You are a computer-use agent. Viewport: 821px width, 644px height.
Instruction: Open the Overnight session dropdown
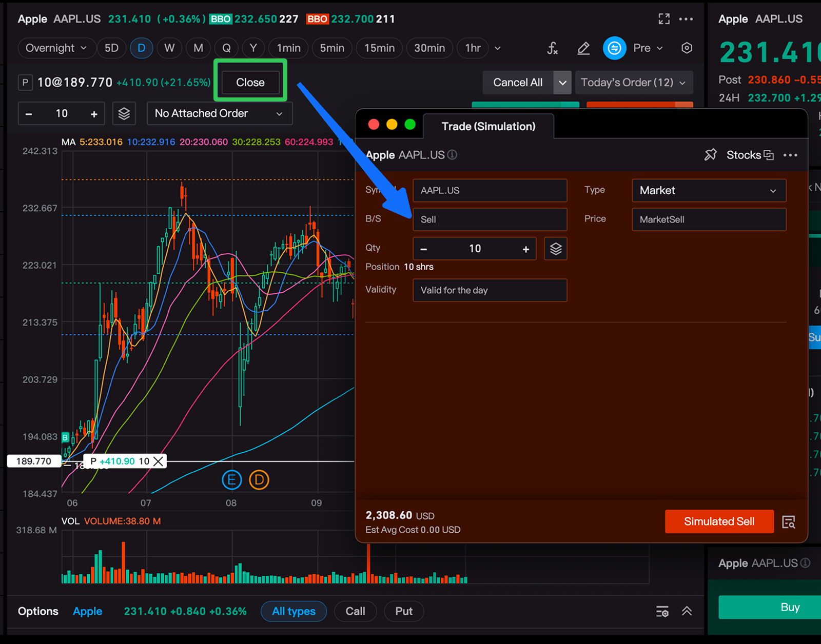[x=56, y=48]
